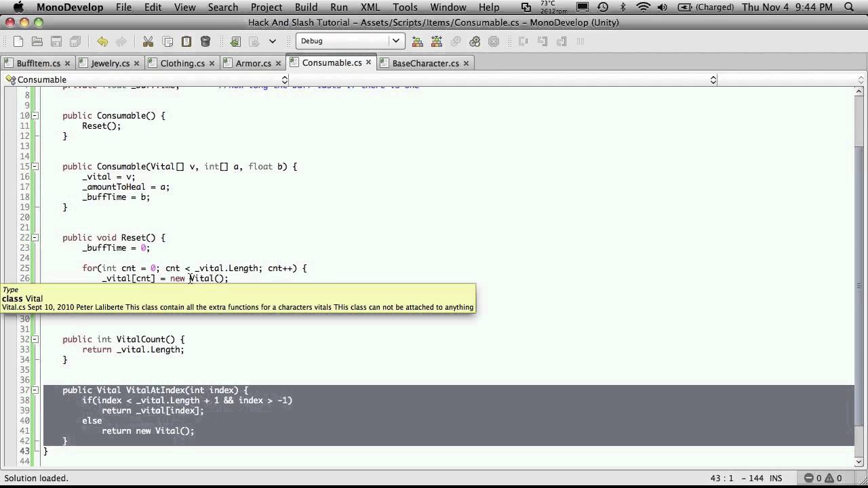This screenshot has height=488, width=868.
Task: Open the File menu
Action: (123, 7)
